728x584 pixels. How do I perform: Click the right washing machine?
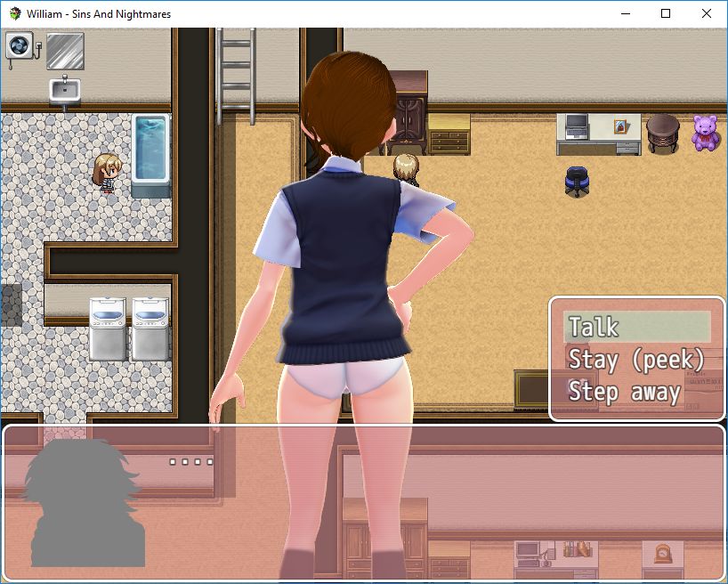click(x=150, y=329)
